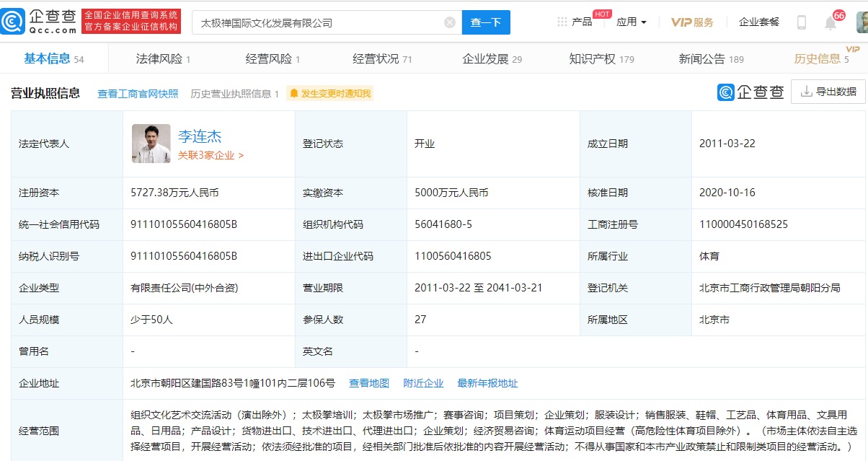
Task: Click the mobile phone app icon
Action: tap(802, 22)
